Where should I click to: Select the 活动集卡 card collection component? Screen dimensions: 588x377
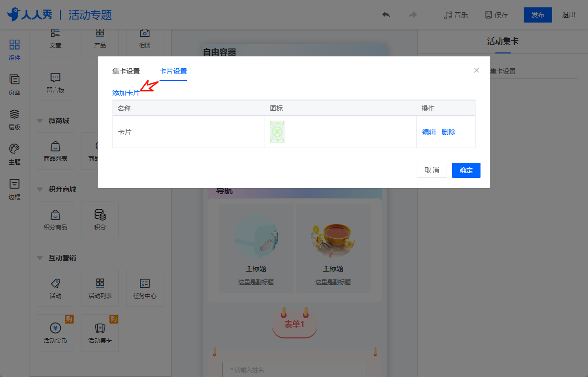[x=100, y=333]
